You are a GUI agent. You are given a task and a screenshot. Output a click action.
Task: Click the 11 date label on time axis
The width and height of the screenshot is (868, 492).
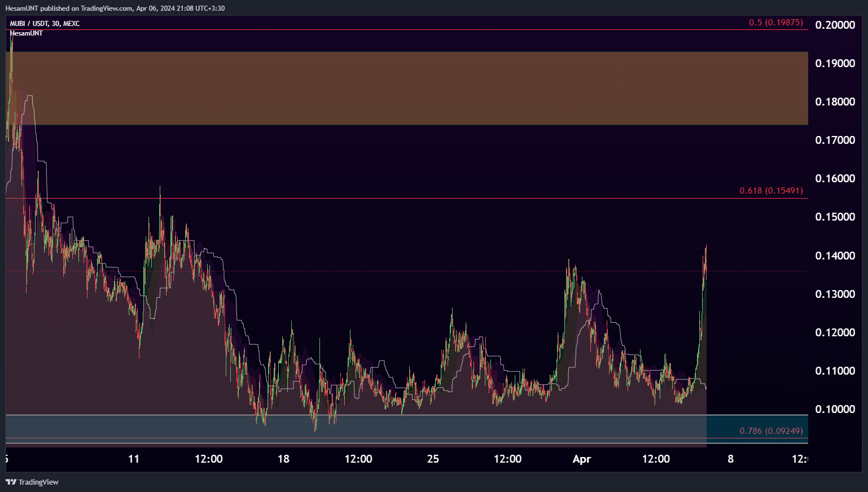(x=134, y=459)
